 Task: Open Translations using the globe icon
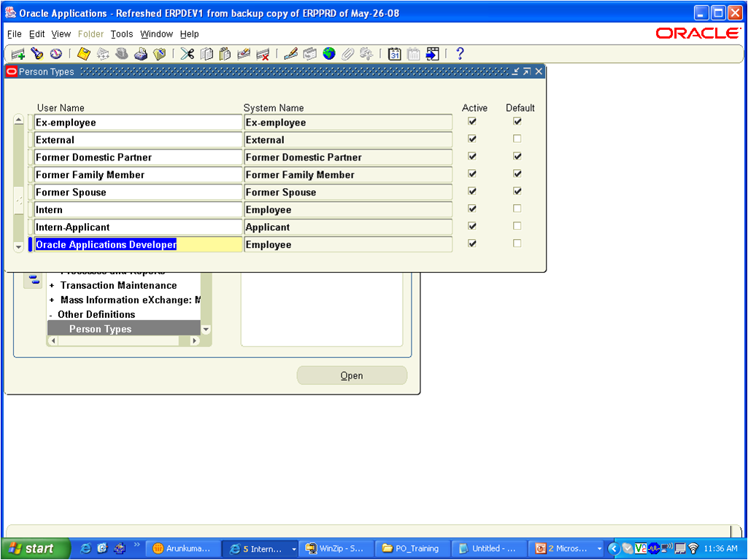[x=330, y=53]
